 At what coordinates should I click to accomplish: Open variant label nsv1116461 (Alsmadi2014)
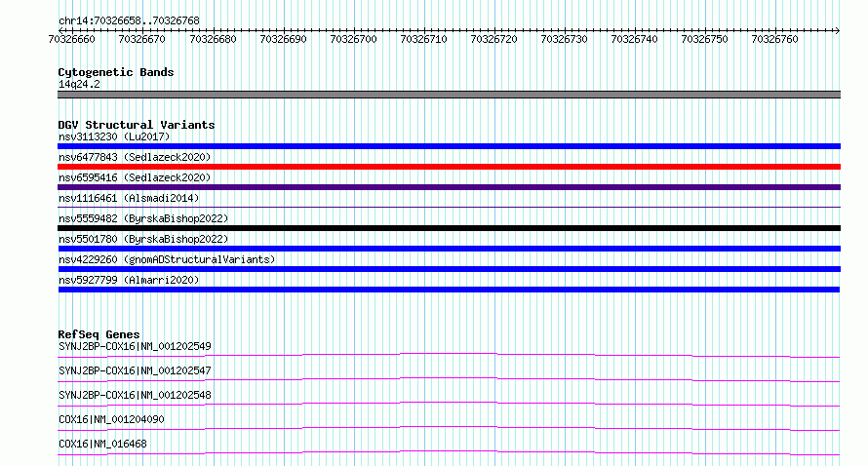[x=129, y=198]
